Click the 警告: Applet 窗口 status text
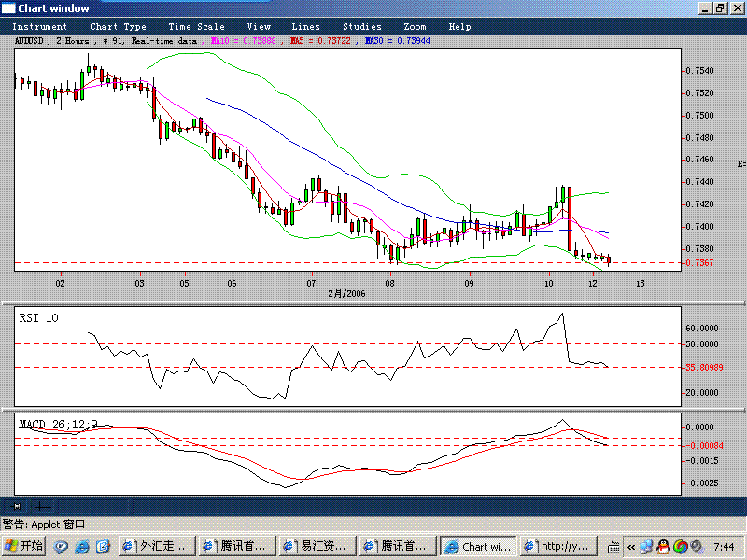The width and height of the screenshot is (747, 560). [x=43, y=525]
